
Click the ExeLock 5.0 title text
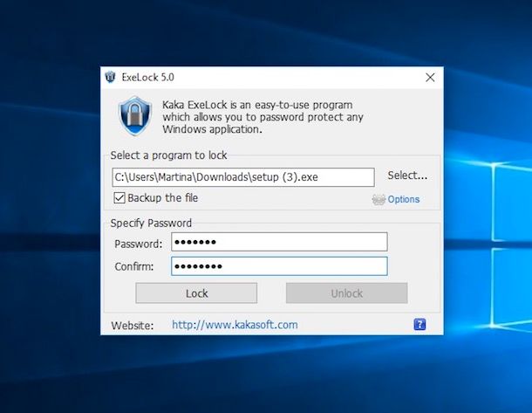(x=148, y=78)
